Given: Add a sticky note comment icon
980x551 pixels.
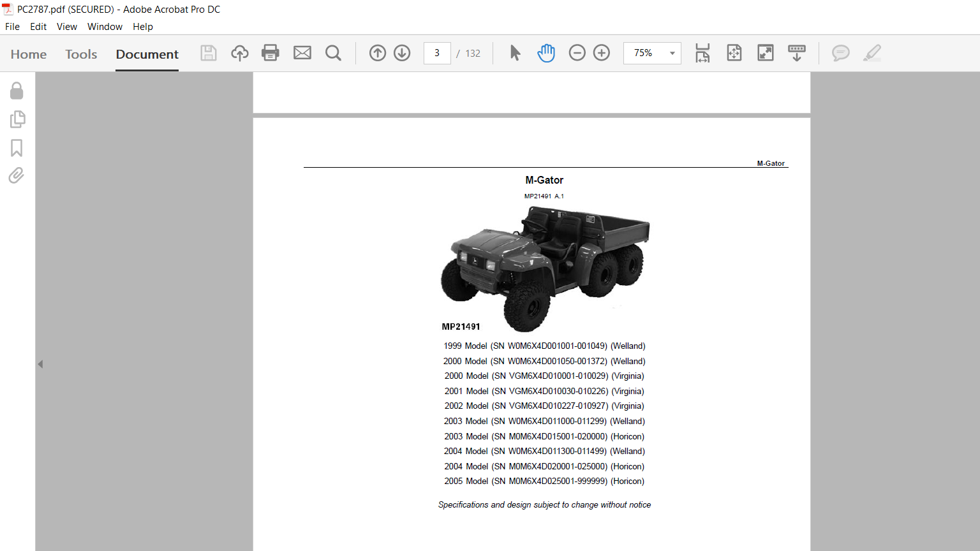Looking at the screenshot, I should pyautogui.click(x=841, y=53).
